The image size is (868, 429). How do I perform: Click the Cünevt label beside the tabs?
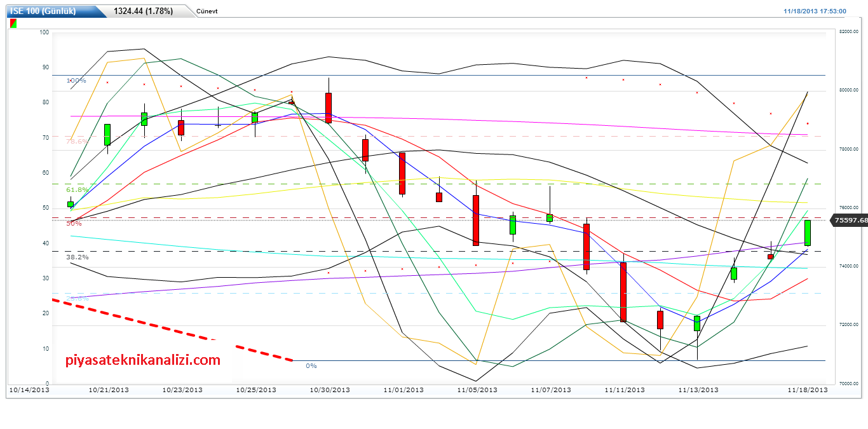click(207, 11)
